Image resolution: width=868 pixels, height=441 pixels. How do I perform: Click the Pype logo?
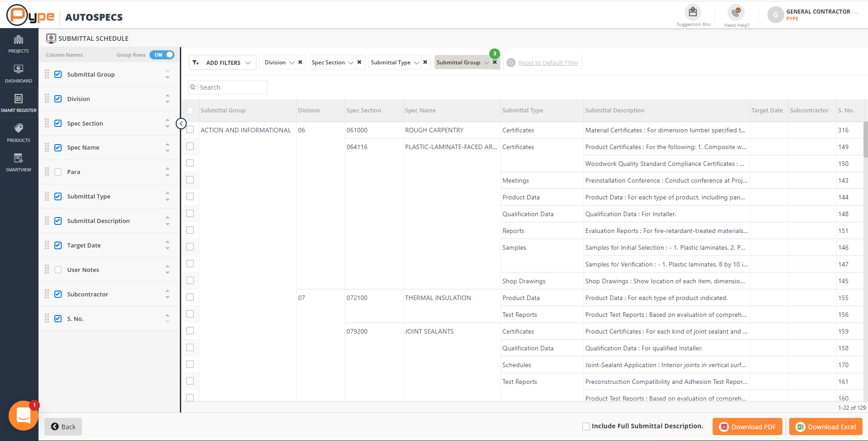click(30, 15)
